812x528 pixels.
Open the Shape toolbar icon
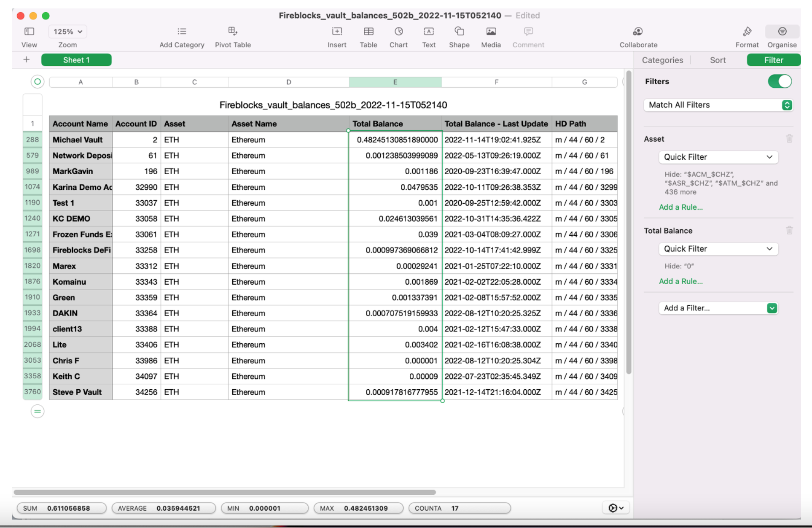coord(459,32)
